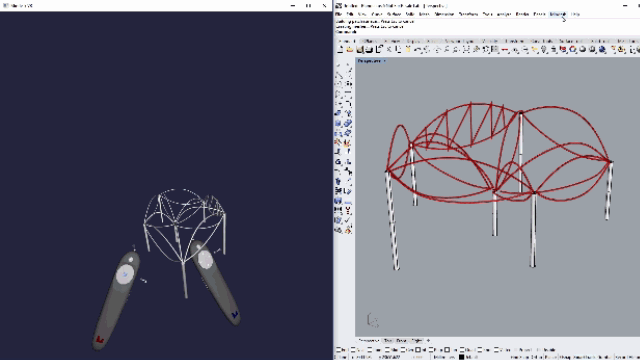Select the Box solid tool in sidebar
The image size is (640, 360).
pyautogui.click(x=338, y=123)
